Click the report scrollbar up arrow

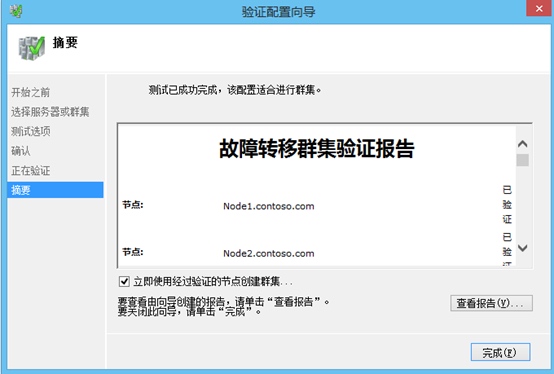(523, 144)
